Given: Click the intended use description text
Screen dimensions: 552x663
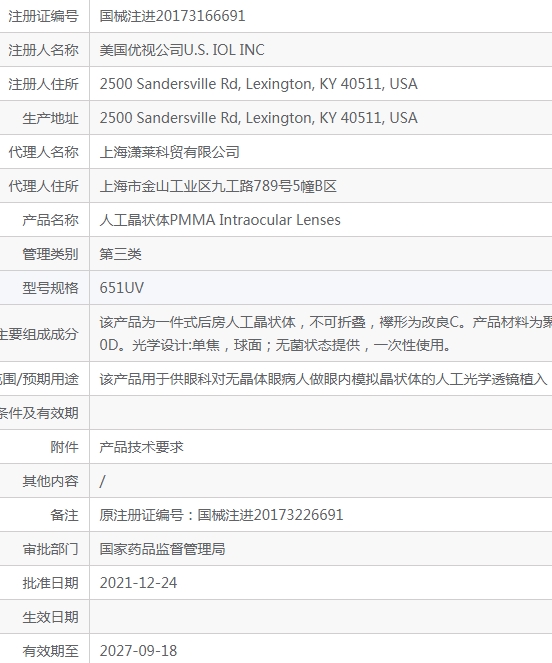Looking at the screenshot, I should tap(324, 379).
